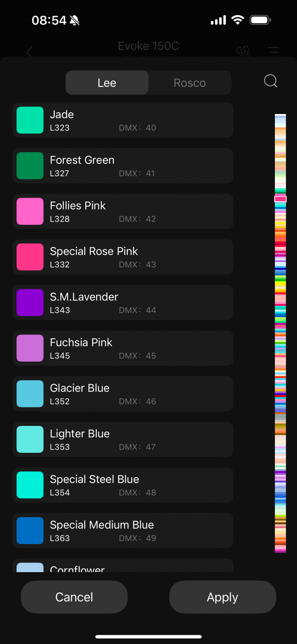Image resolution: width=297 pixels, height=644 pixels.
Task: Select the Lighter Blue L353 row
Action: 123,439
